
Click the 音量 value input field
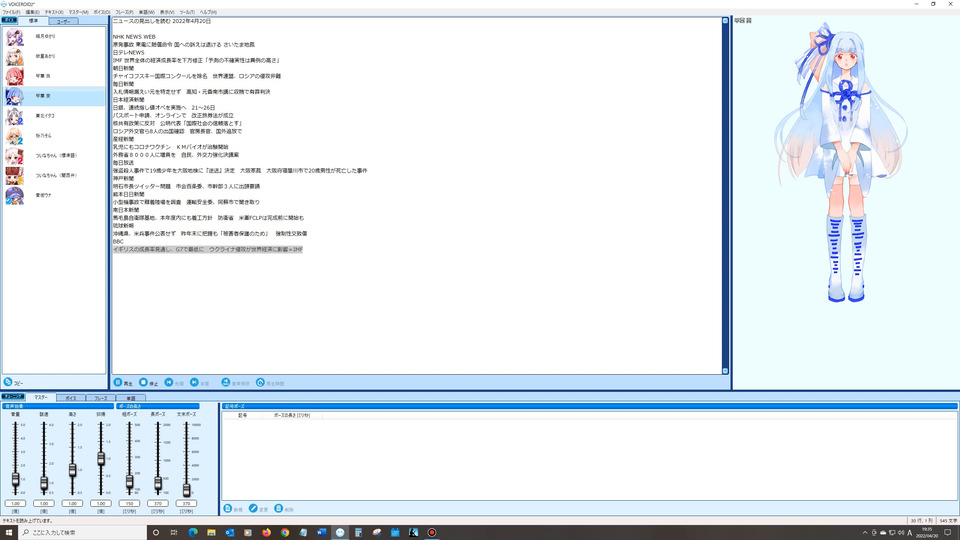pyautogui.click(x=15, y=503)
